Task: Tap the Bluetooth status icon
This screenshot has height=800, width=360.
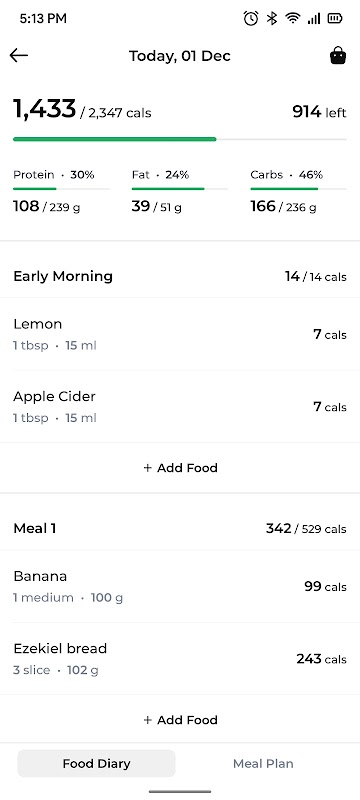Action: (x=272, y=19)
